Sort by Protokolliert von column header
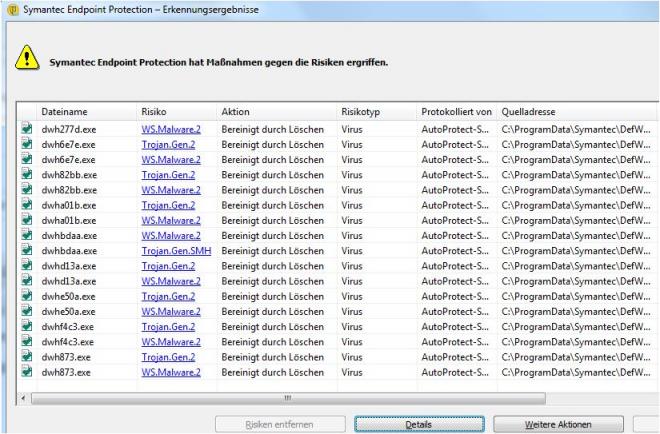Viewport: 660px width, 434px height. (x=457, y=112)
